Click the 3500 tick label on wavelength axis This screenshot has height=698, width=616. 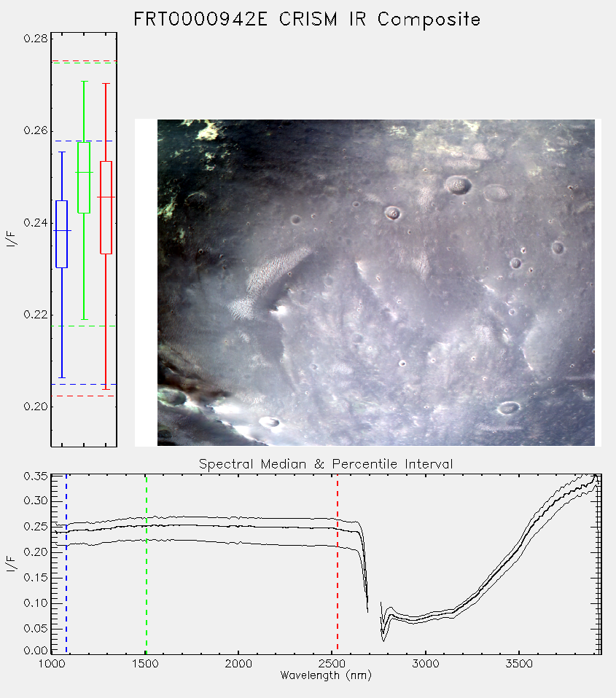click(519, 664)
